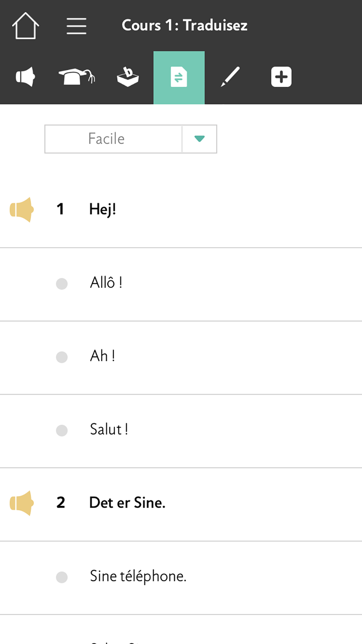Open the hamburger menu
The image size is (362, 644).
click(76, 26)
